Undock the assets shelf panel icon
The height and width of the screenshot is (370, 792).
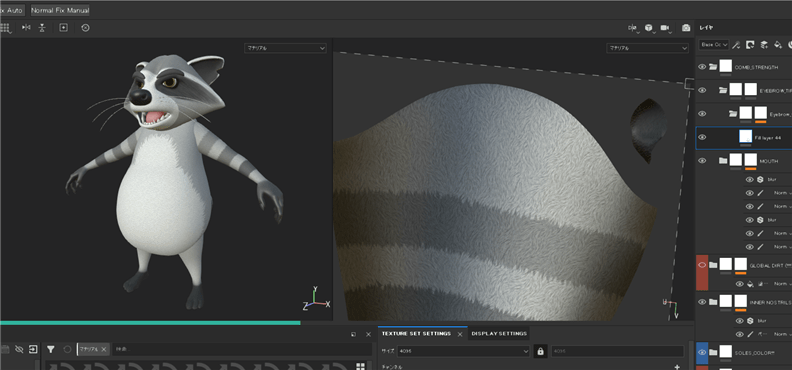[353, 334]
